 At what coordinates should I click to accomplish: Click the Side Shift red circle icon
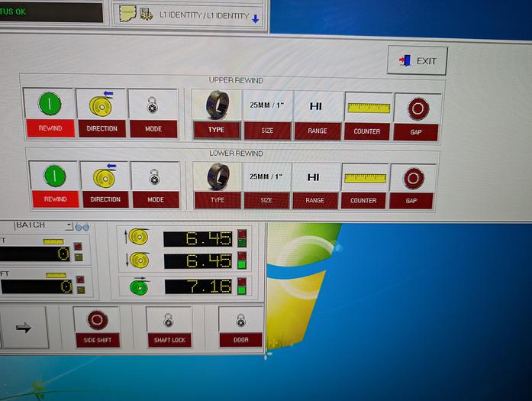[98, 320]
